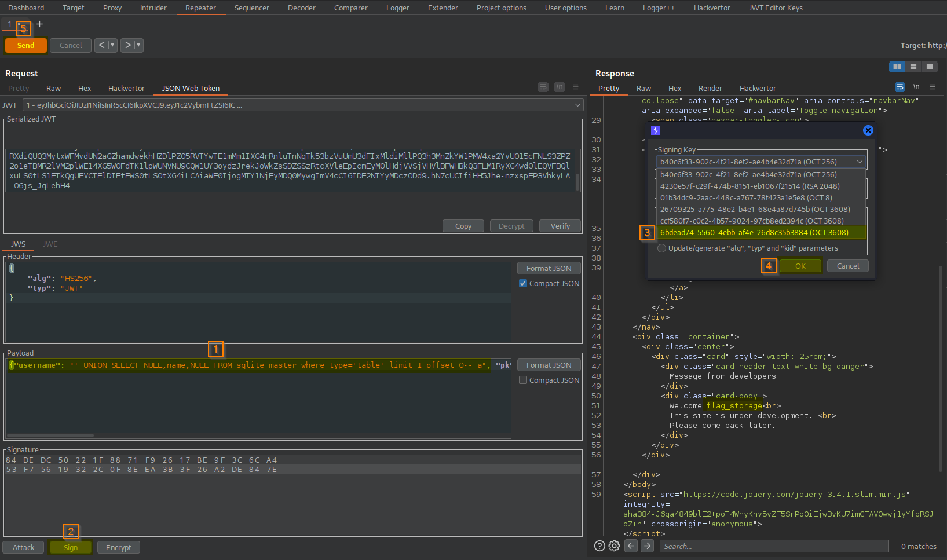
Task: Expand forward history dropdown arrow
Action: coord(138,45)
